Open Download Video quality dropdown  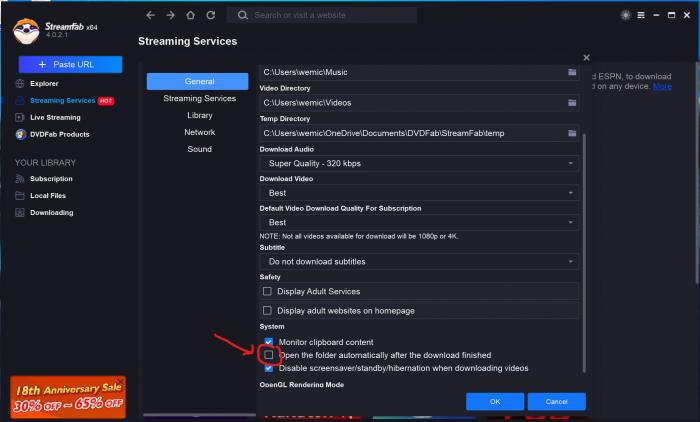coord(419,193)
